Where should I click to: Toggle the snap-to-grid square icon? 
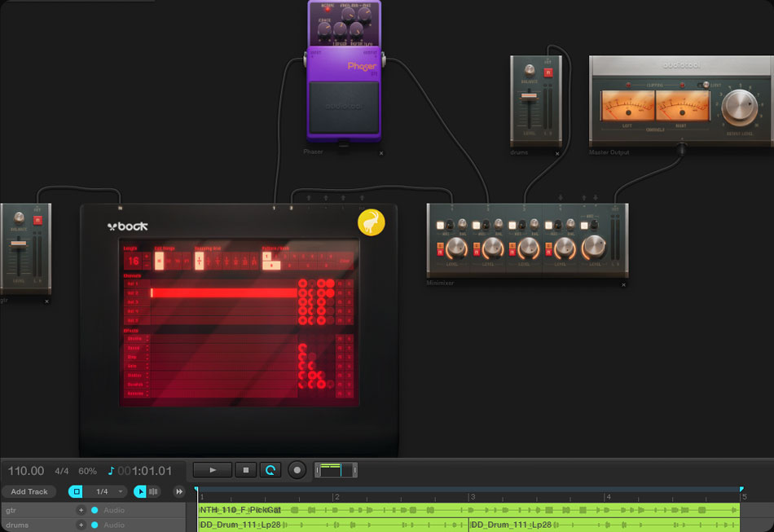(x=76, y=491)
